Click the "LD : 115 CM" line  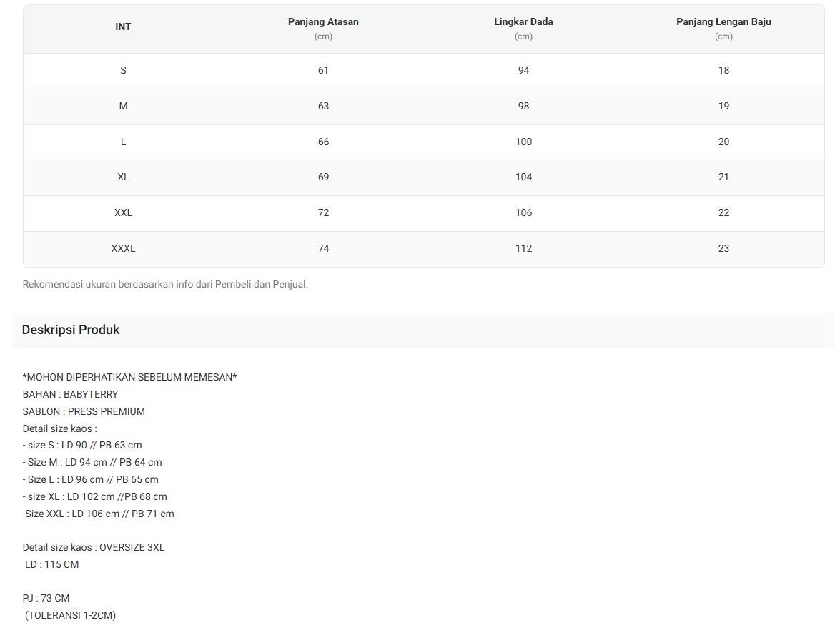51,564
